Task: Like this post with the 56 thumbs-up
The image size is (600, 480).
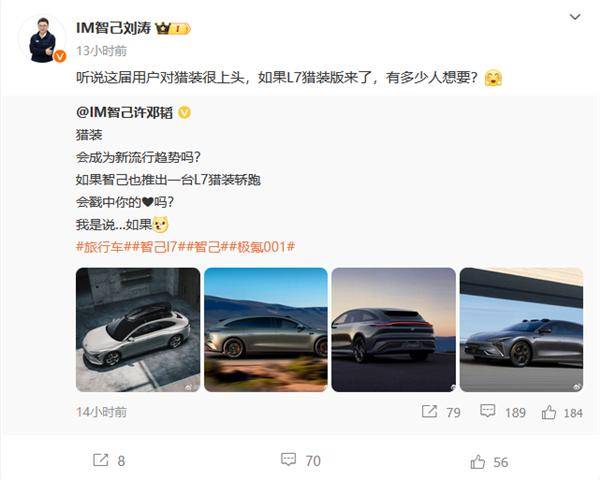Action: tap(478, 462)
